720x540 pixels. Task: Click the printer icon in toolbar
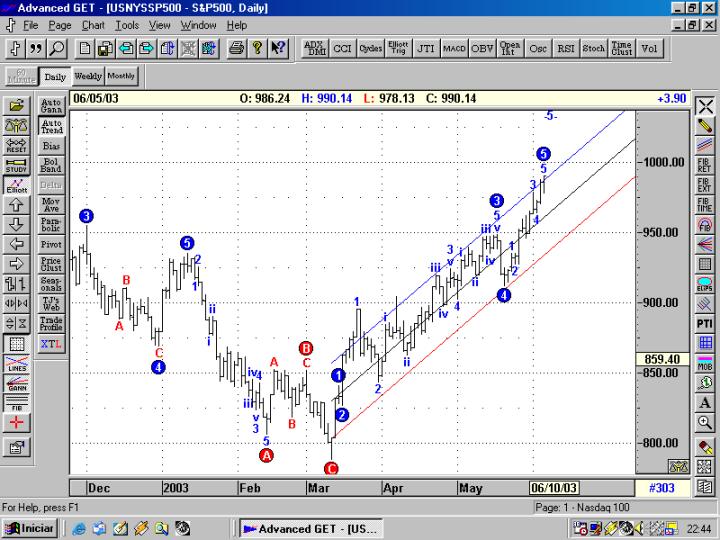click(236, 48)
